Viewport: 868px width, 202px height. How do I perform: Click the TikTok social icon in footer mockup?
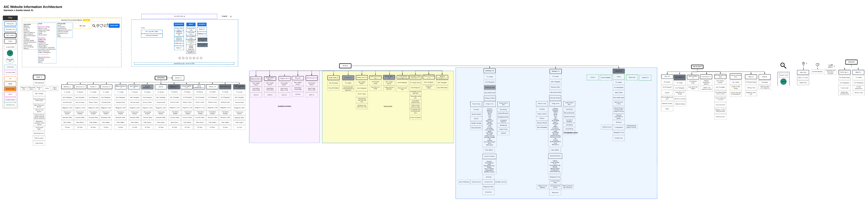(183, 58)
